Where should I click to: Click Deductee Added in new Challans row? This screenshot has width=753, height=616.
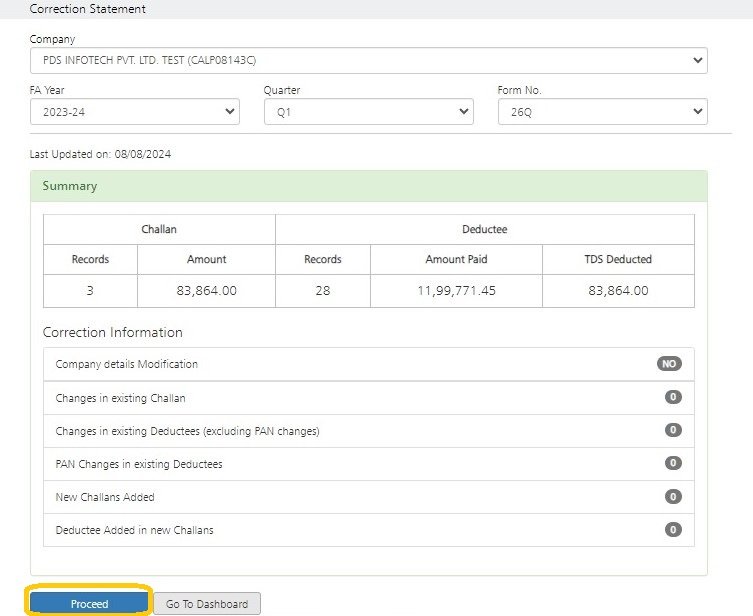(x=368, y=530)
